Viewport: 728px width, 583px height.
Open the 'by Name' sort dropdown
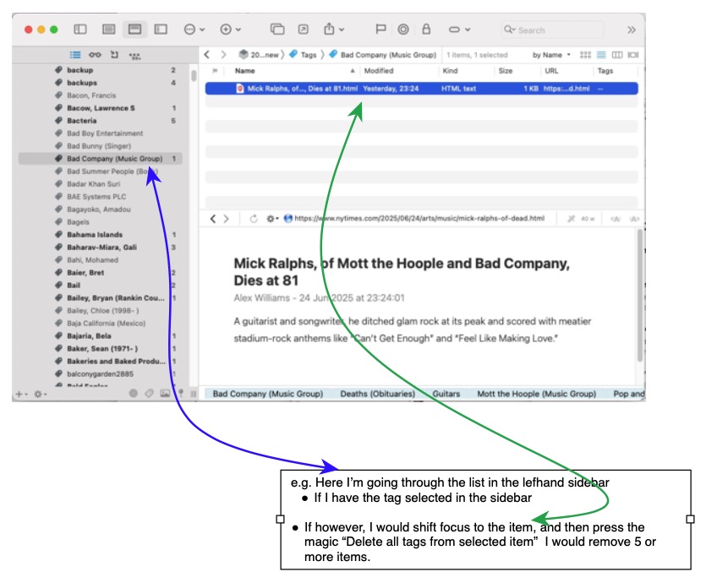551,55
